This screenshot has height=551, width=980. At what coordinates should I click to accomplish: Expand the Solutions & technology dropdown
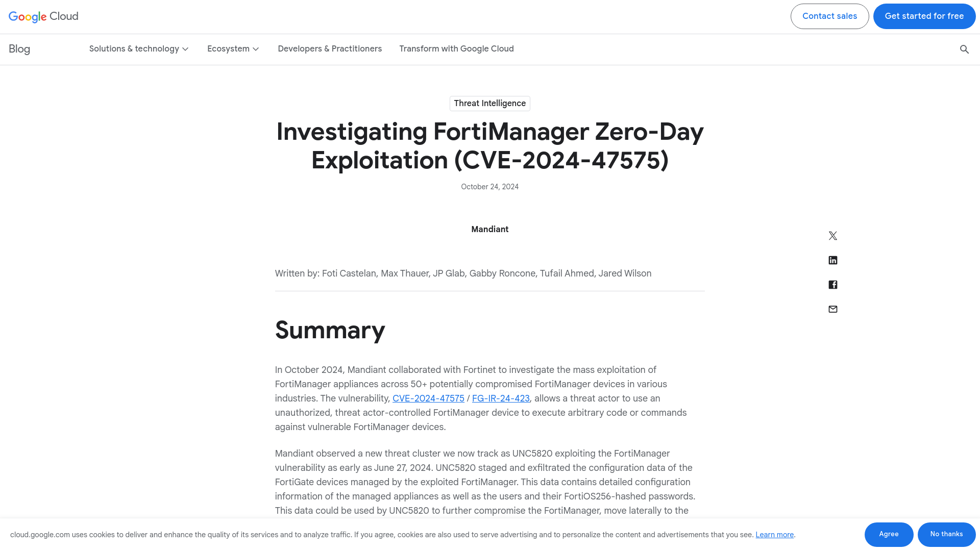pos(139,48)
